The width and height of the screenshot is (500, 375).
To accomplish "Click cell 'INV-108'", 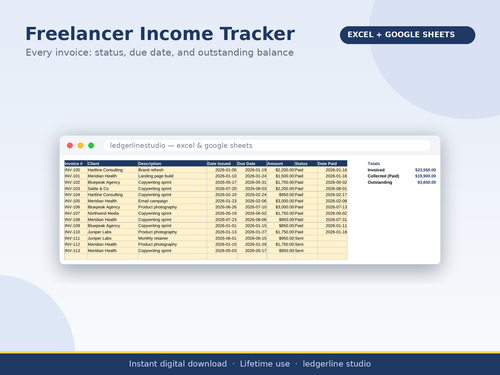I will (76, 219).
